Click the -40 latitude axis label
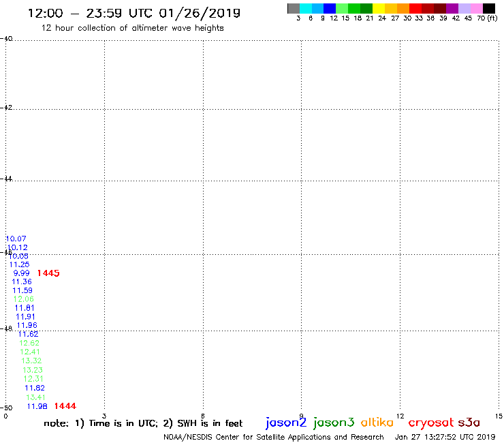This screenshot has height=443, width=504. pyautogui.click(x=6, y=39)
